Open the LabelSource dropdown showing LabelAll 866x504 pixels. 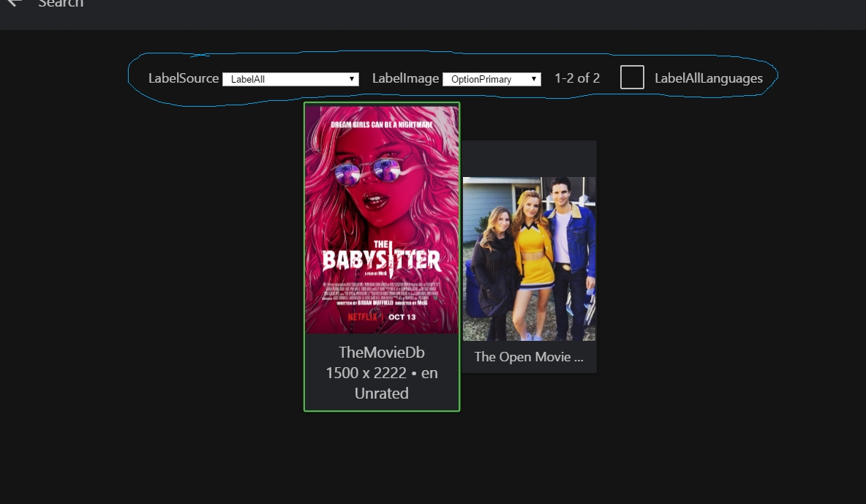click(x=290, y=79)
